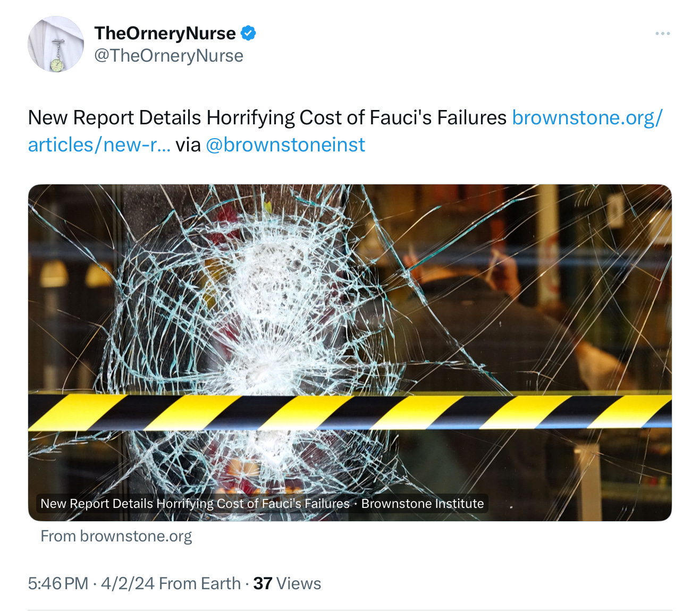Open the @brownstoneinst mention

(285, 145)
